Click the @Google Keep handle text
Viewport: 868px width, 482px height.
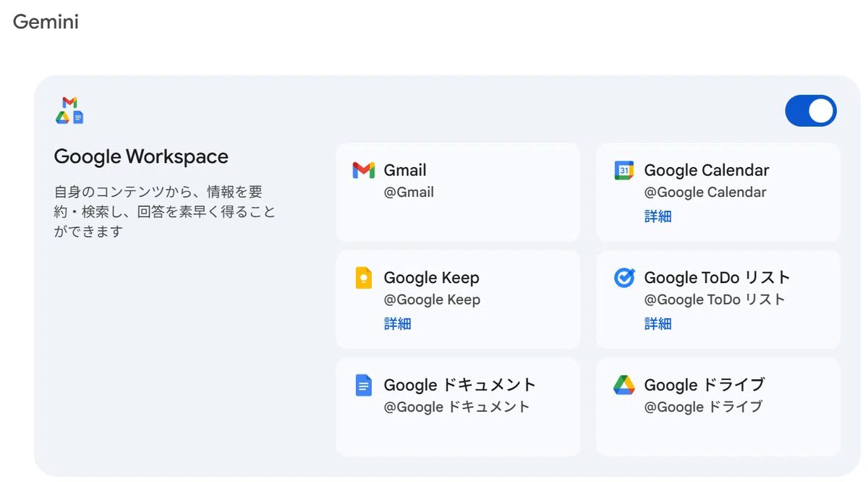tap(432, 300)
